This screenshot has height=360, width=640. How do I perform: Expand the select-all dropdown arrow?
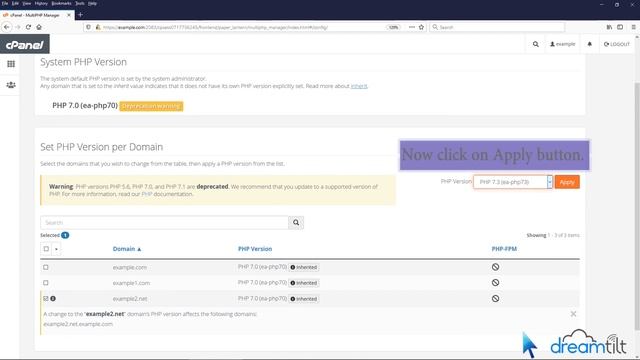pyautogui.click(x=56, y=249)
